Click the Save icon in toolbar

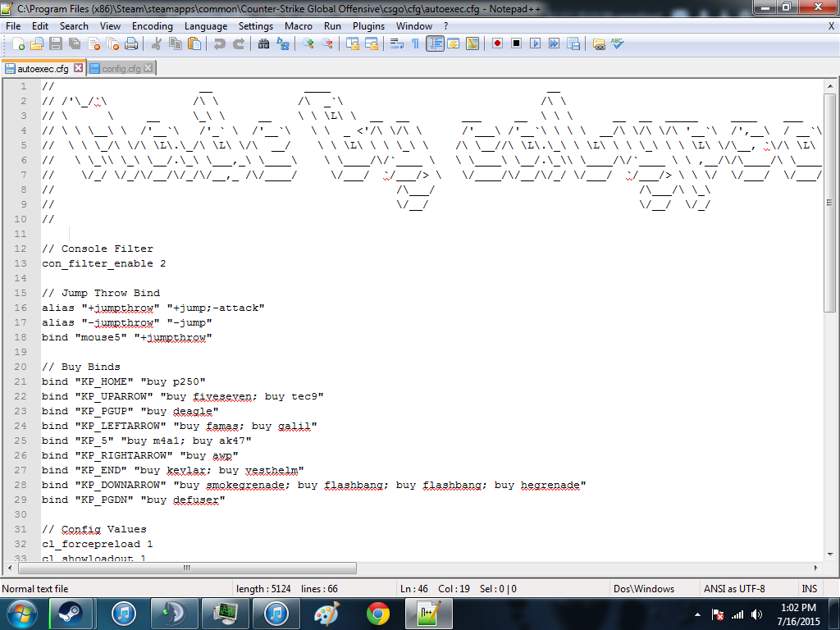click(56, 44)
